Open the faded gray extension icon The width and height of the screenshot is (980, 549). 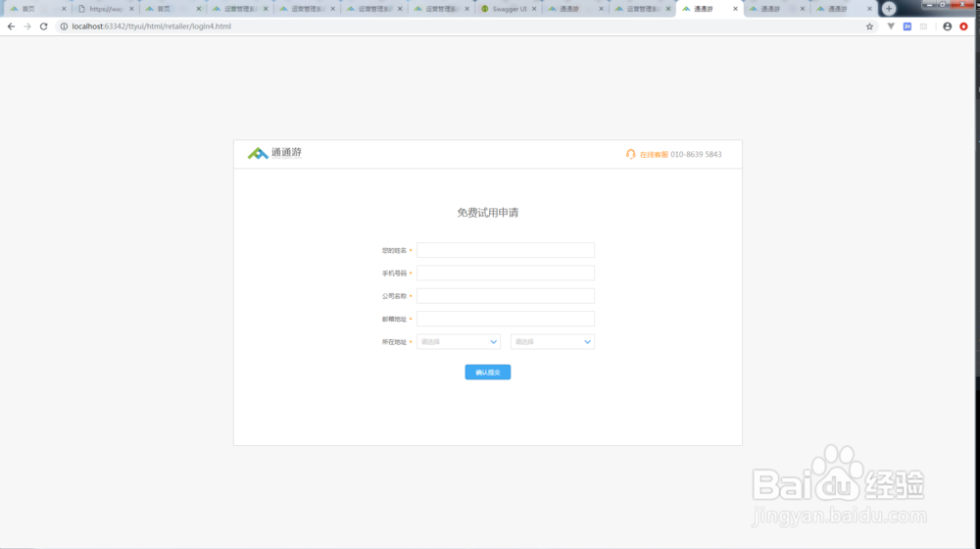click(x=924, y=26)
